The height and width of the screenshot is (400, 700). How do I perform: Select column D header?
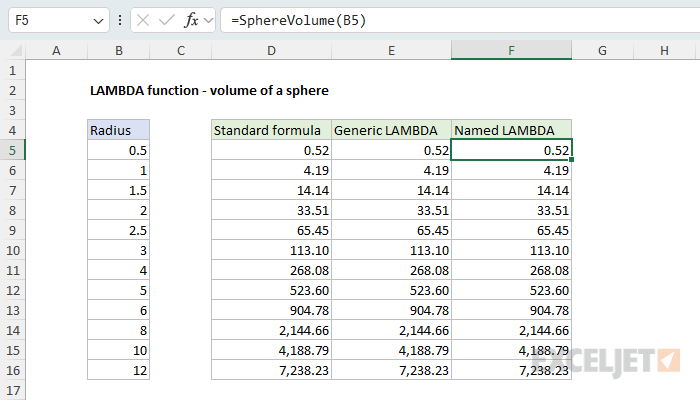point(271,50)
